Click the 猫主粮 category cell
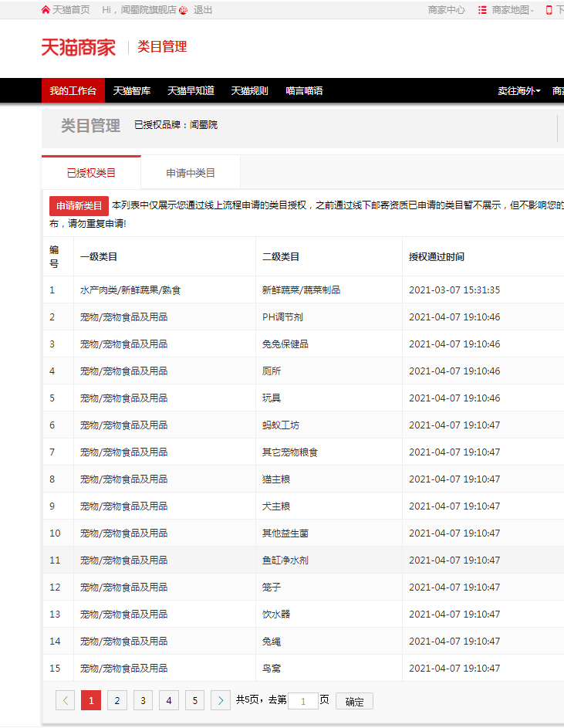The height and width of the screenshot is (728, 564). pos(275,479)
